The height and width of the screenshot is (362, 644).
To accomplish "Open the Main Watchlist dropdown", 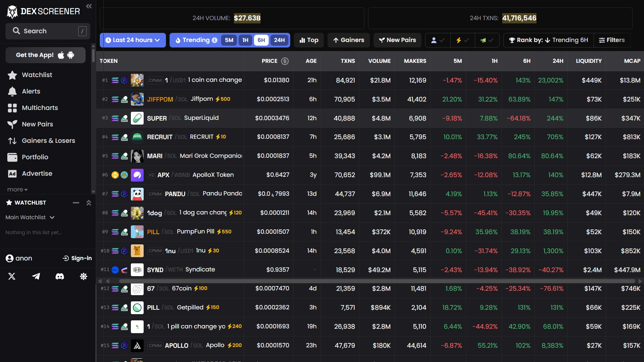I will tap(30, 217).
